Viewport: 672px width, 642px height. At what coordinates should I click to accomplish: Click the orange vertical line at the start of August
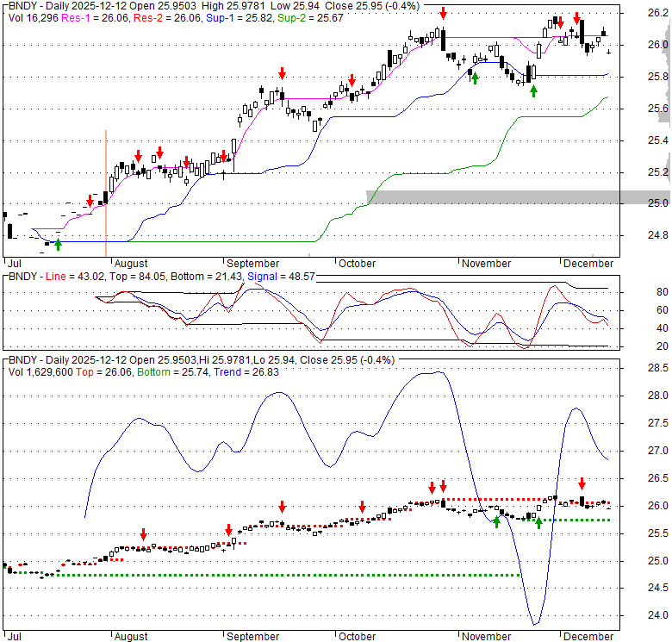click(x=106, y=193)
